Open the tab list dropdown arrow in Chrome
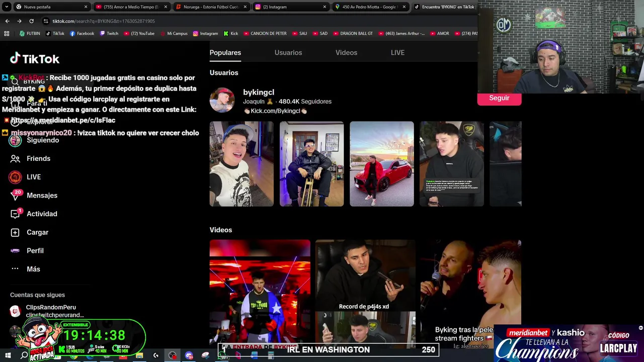Image resolution: width=644 pixels, height=362 pixels. click(7, 7)
